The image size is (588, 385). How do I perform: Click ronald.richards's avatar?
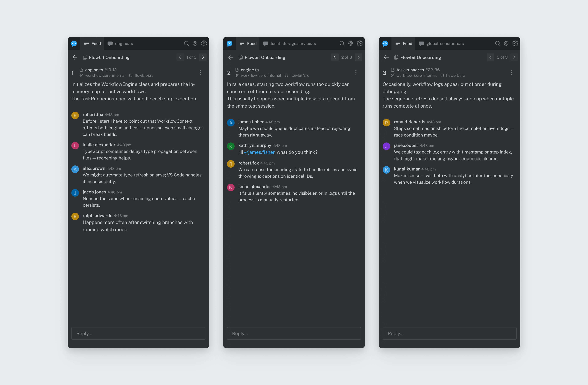point(386,123)
